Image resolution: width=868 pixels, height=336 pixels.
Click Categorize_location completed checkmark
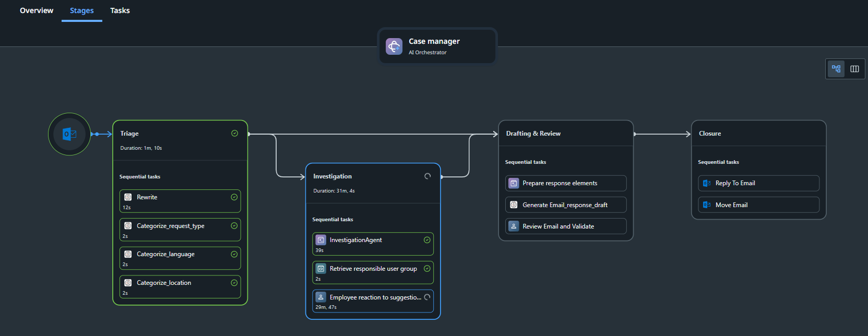pyautogui.click(x=234, y=283)
